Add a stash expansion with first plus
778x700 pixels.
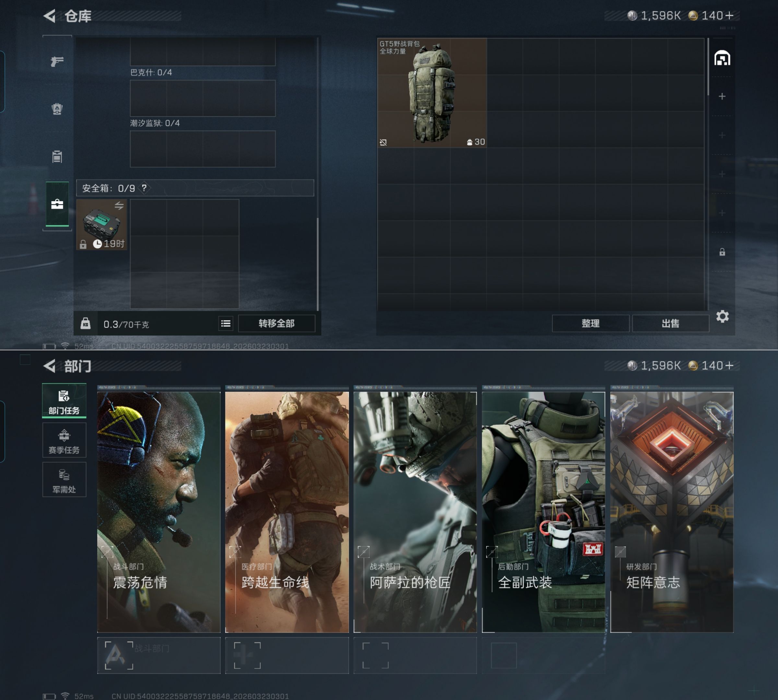coord(722,96)
